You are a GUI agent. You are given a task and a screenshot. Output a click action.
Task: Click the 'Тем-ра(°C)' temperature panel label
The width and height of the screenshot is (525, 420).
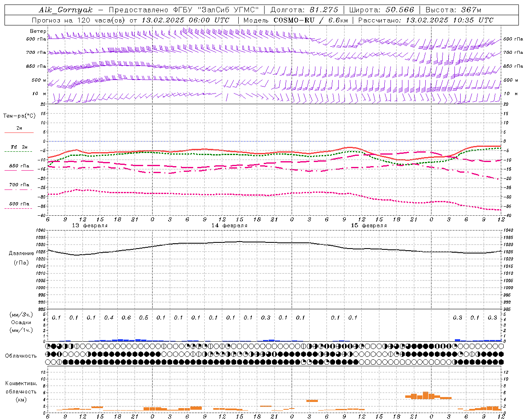pyautogui.click(x=19, y=116)
